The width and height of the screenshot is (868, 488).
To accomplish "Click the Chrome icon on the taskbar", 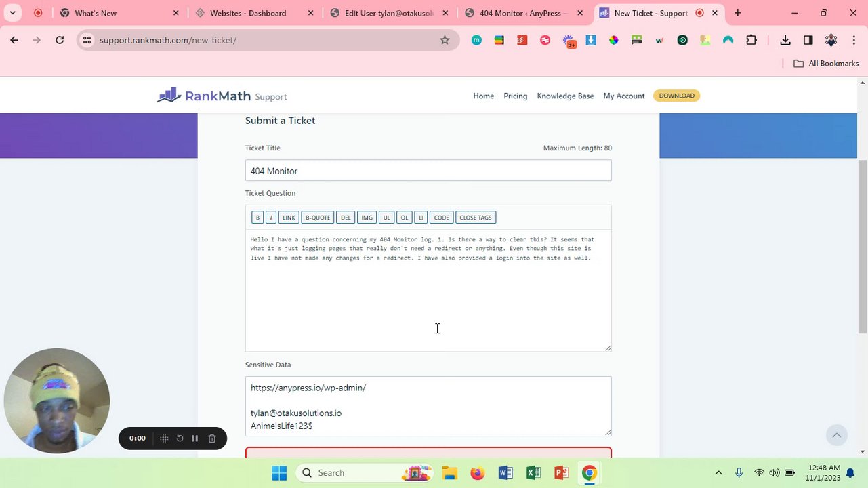I will pyautogui.click(x=589, y=473).
